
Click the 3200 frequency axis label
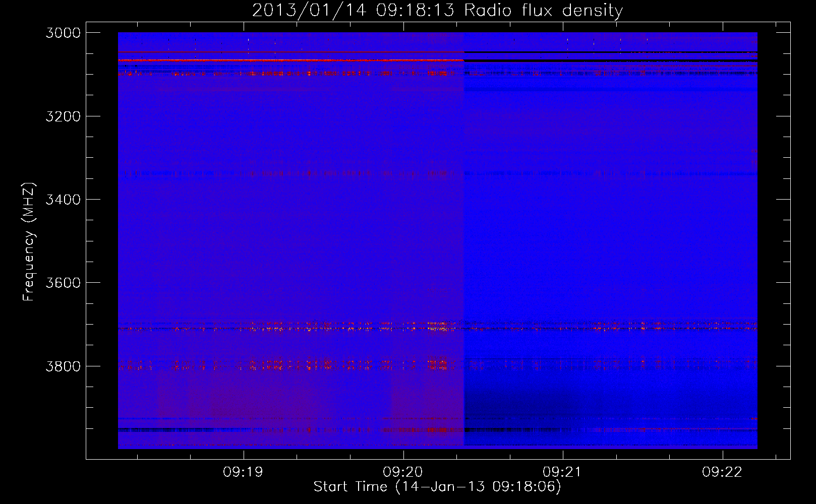pos(63,116)
